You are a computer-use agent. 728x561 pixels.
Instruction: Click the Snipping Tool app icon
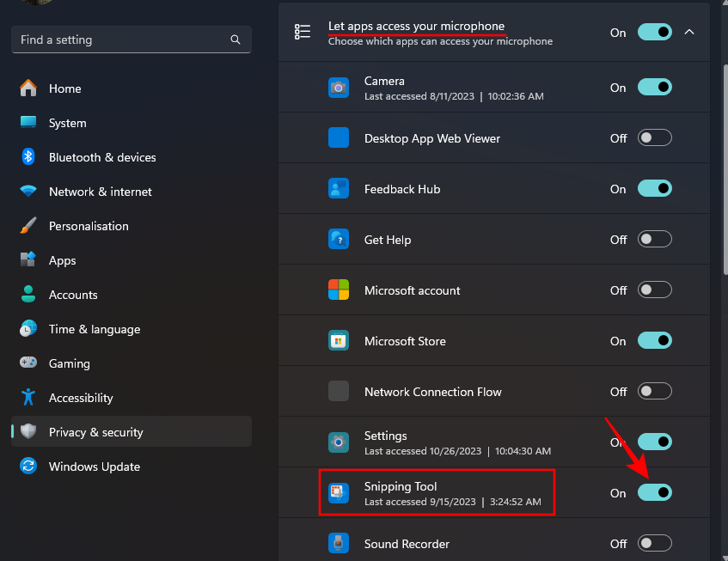339,493
